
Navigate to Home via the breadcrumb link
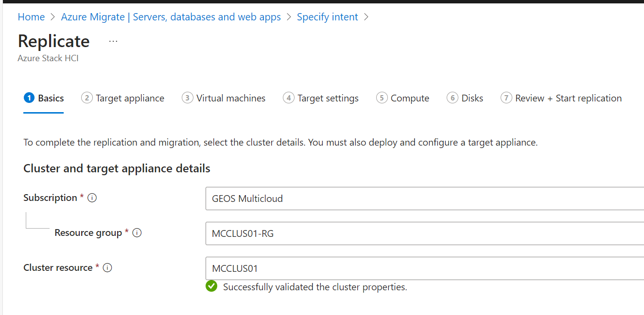pos(31,17)
